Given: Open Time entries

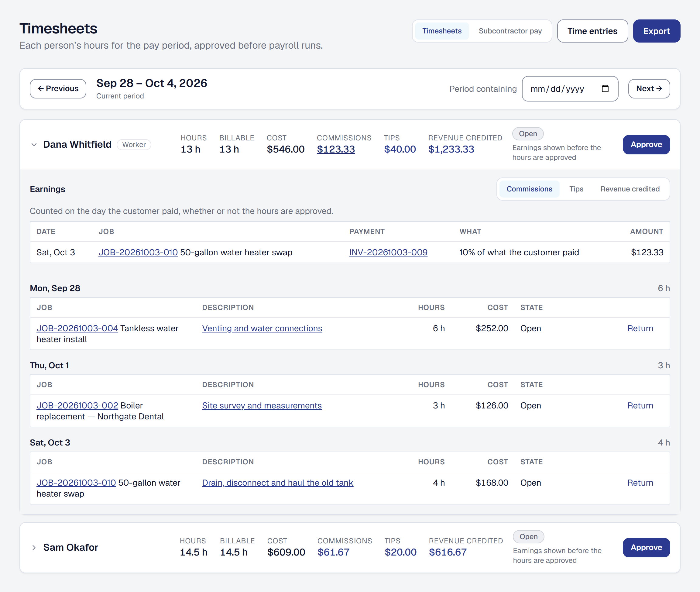Looking at the screenshot, I should click(x=592, y=31).
